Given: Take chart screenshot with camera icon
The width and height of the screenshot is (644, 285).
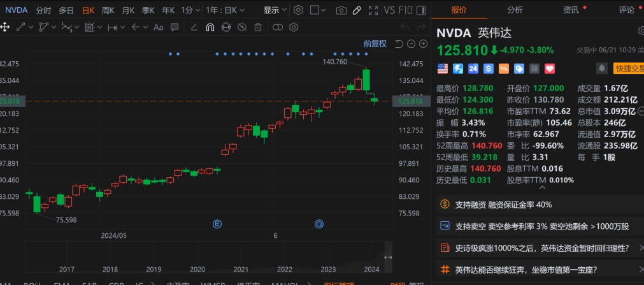Looking at the screenshot, I should click(341, 10).
